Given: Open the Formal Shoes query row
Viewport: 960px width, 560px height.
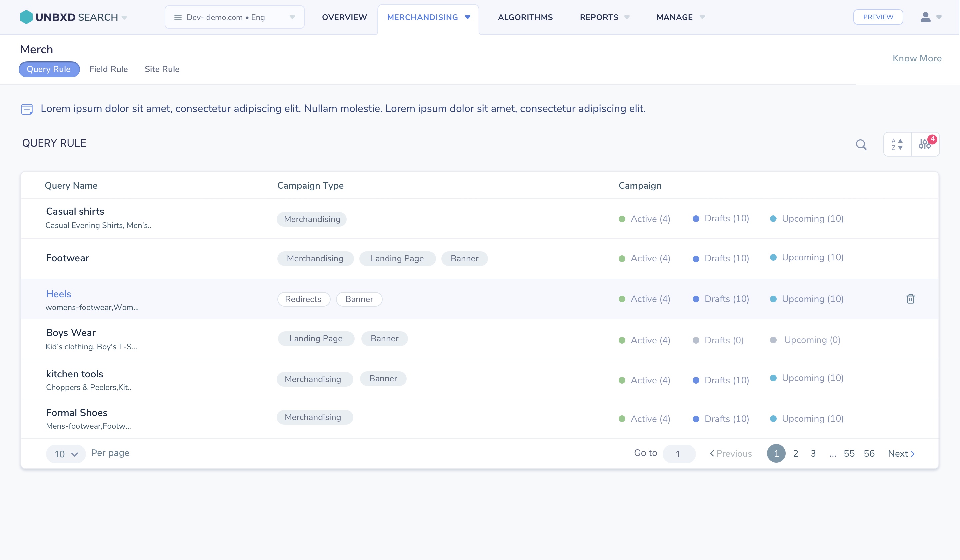Looking at the screenshot, I should click(480, 419).
